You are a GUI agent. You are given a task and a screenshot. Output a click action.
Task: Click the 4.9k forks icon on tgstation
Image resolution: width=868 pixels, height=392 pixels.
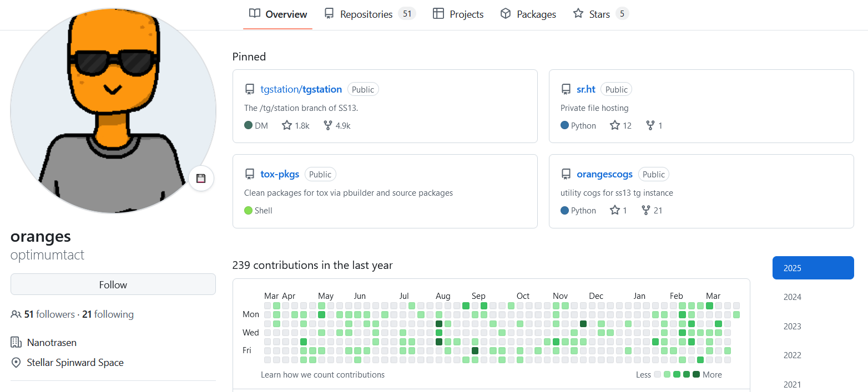pyautogui.click(x=328, y=125)
